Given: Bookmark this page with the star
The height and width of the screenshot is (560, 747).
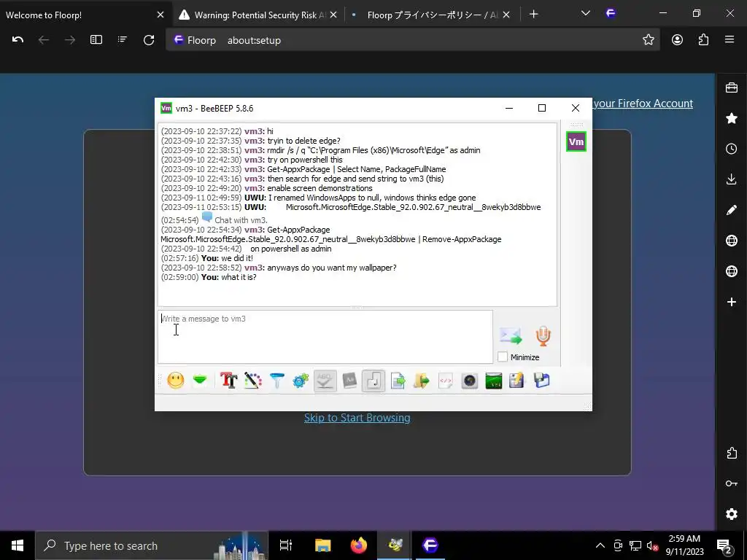Looking at the screenshot, I should [x=649, y=40].
